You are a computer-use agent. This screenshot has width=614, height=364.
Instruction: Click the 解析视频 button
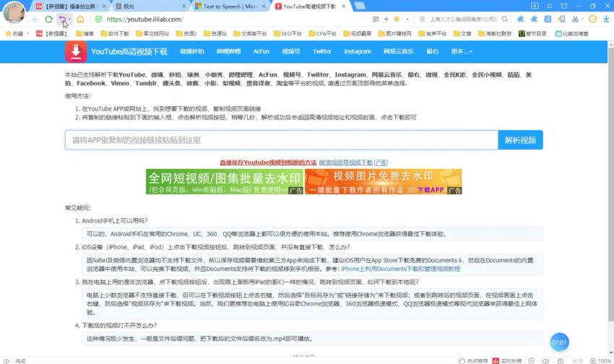[520, 140]
